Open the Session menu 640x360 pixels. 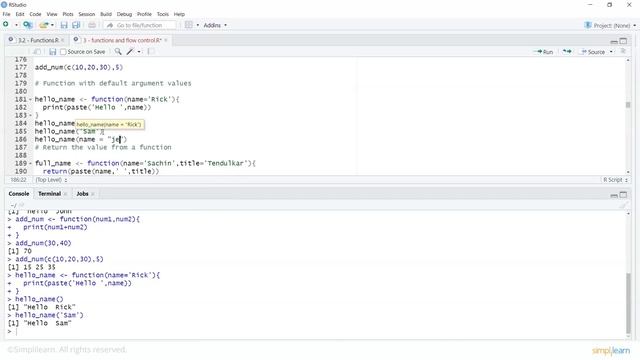[87, 14]
